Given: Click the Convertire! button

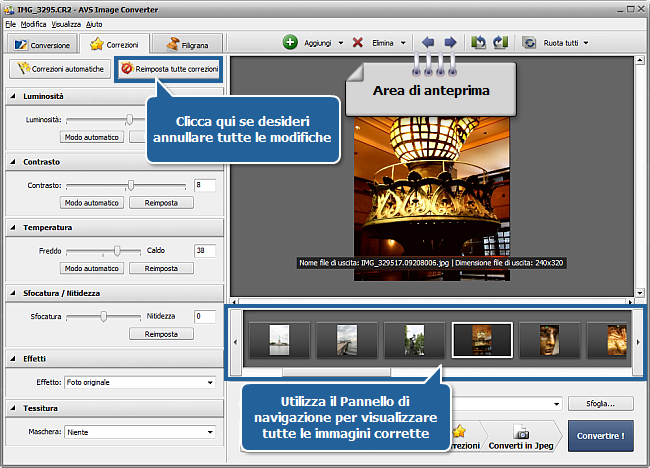Looking at the screenshot, I should [x=600, y=436].
